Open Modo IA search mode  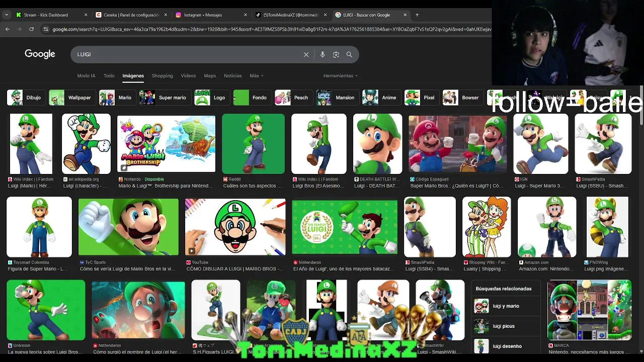point(86,76)
